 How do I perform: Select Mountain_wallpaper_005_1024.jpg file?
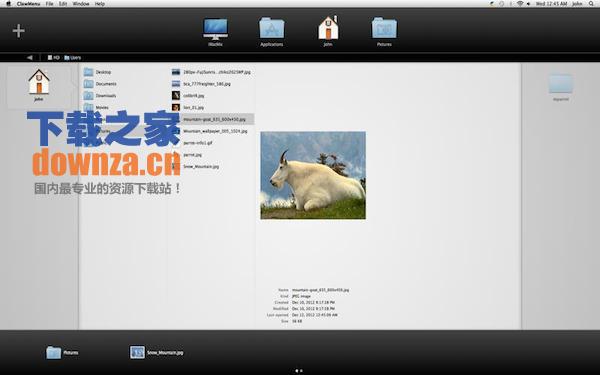pyautogui.click(x=215, y=131)
